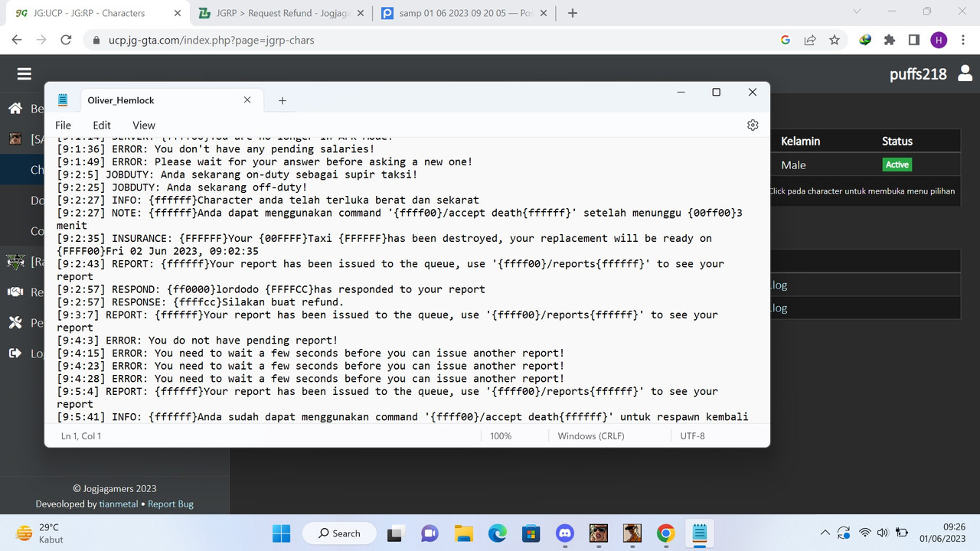Switch to JGRP Request Refund browser tab
This screenshot has height=551, width=980.
[x=280, y=13]
